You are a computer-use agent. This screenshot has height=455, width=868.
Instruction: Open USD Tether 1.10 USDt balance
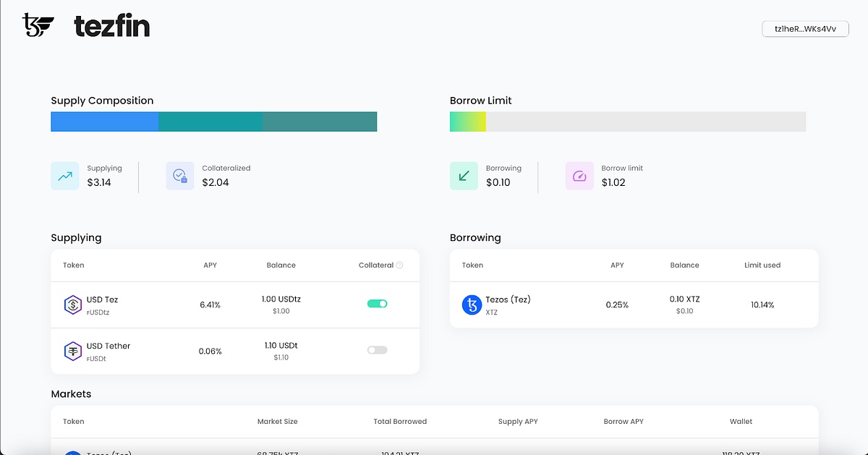point(281,351)
